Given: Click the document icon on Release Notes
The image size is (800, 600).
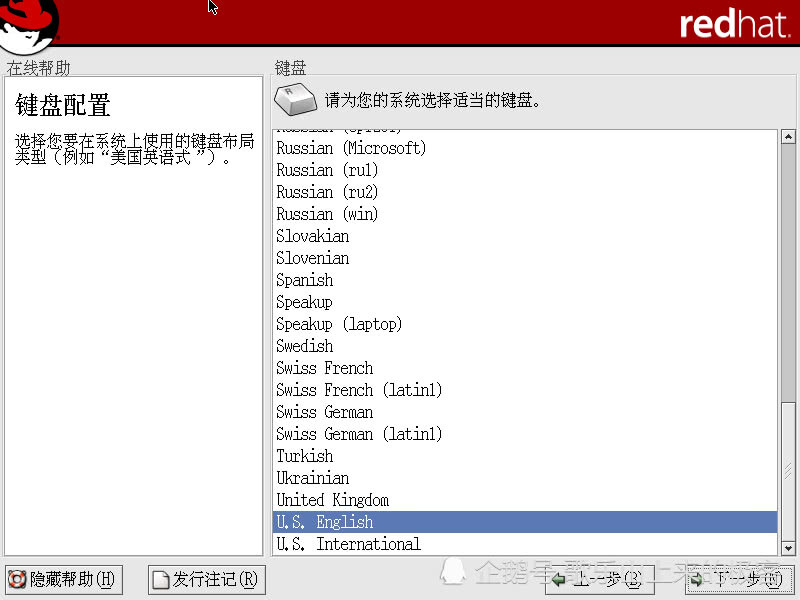Looking at the screenshot, I should click(161, 580).
